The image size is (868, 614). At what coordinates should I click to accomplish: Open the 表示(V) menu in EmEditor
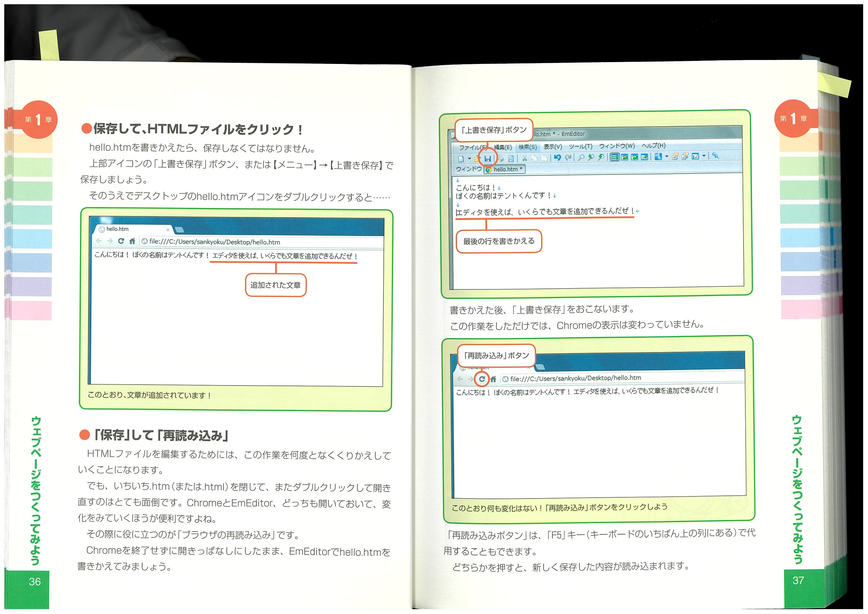(553, 147)
